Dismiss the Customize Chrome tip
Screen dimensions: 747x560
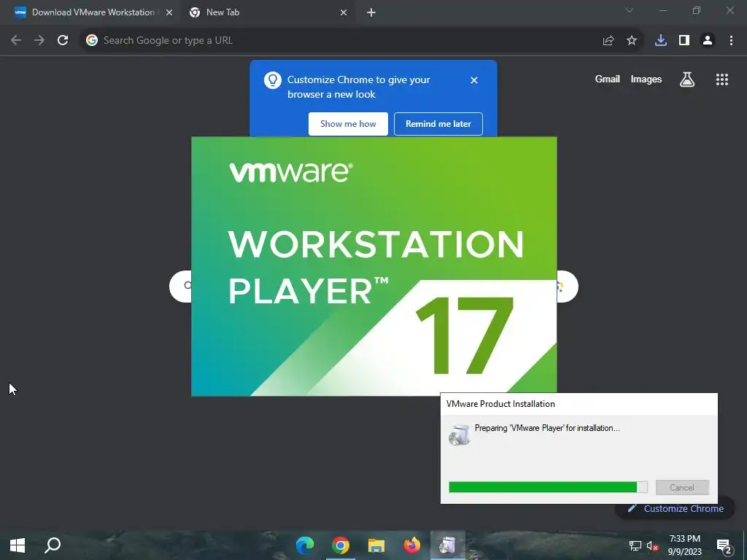474,80
